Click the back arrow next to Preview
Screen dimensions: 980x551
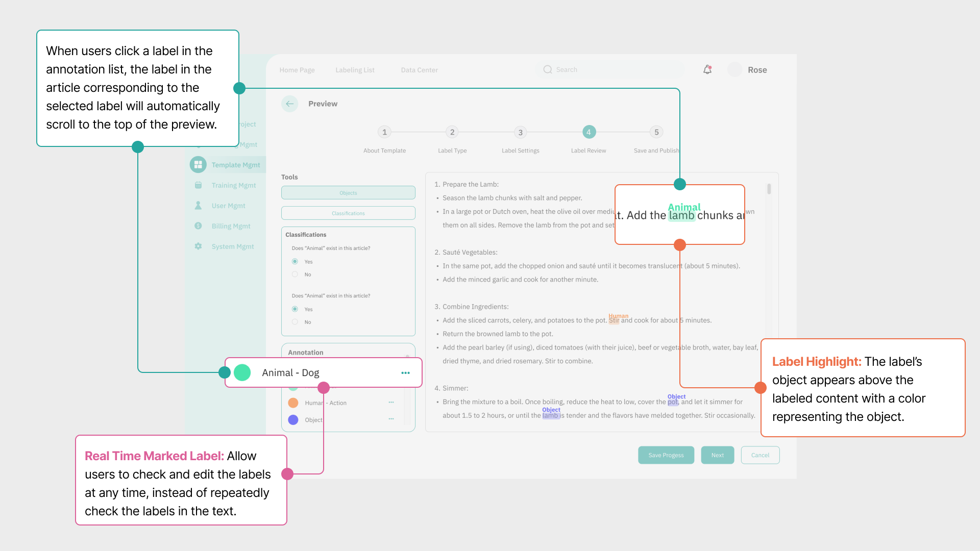tap(289, 104)
